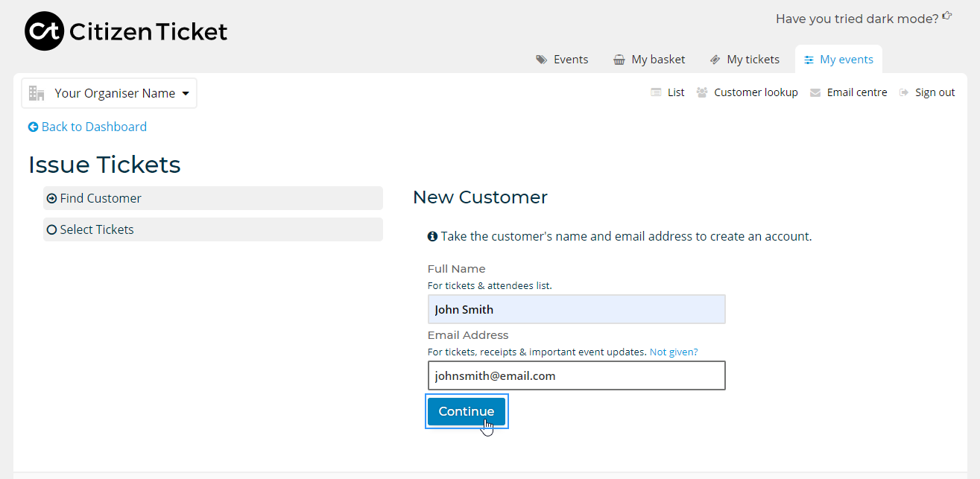Open the Email centre

click(849, 92)
